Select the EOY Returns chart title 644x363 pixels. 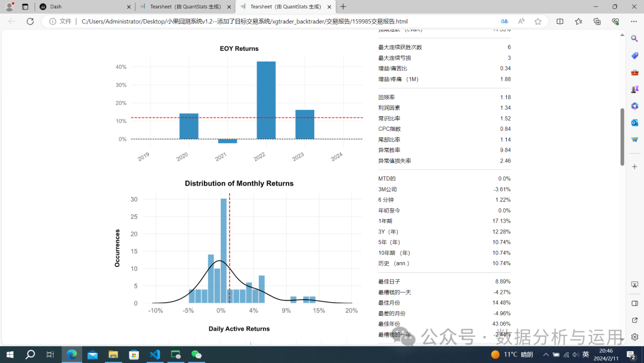coord(239,48)
